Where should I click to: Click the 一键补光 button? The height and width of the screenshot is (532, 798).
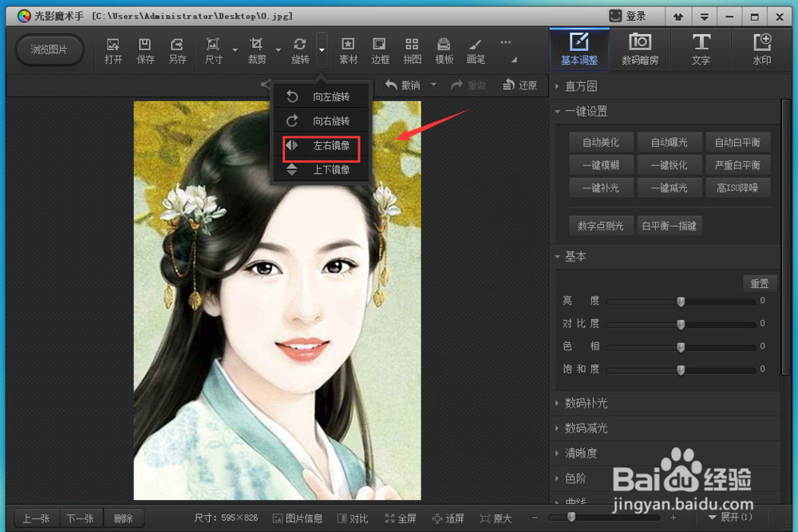pyautogui.click(x=601, y=188)
